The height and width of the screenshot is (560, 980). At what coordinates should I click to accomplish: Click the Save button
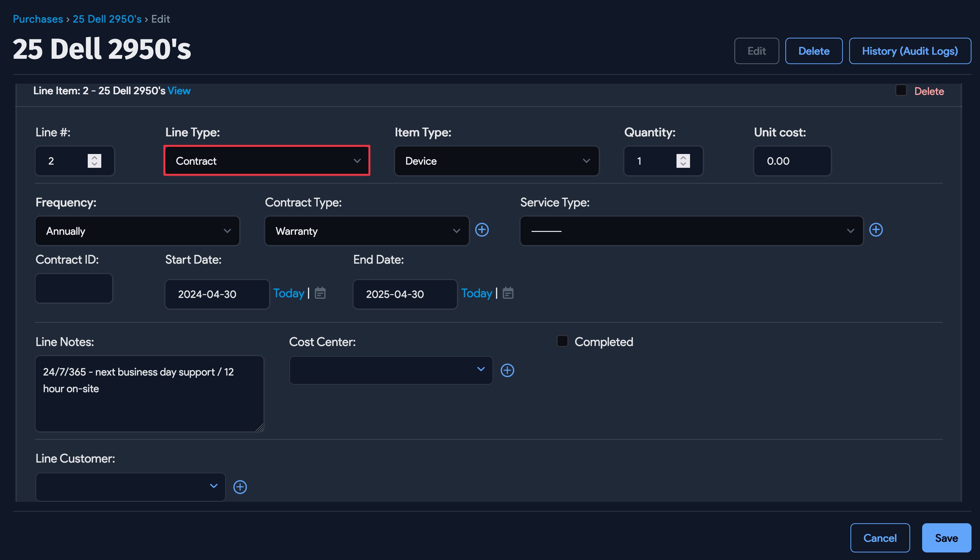click(946, 538)
